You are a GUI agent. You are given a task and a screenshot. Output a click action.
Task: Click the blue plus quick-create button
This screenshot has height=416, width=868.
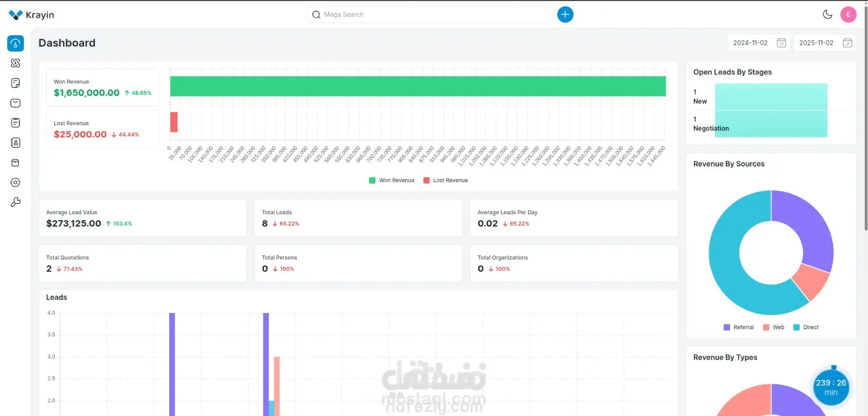click(565, 15)
